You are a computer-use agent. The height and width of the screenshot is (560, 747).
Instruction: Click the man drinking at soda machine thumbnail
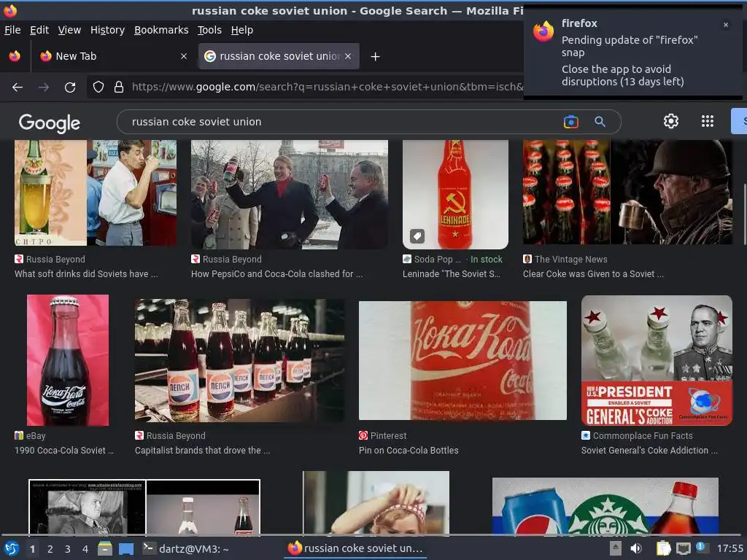pyautogui.click(x=96, y=192)
